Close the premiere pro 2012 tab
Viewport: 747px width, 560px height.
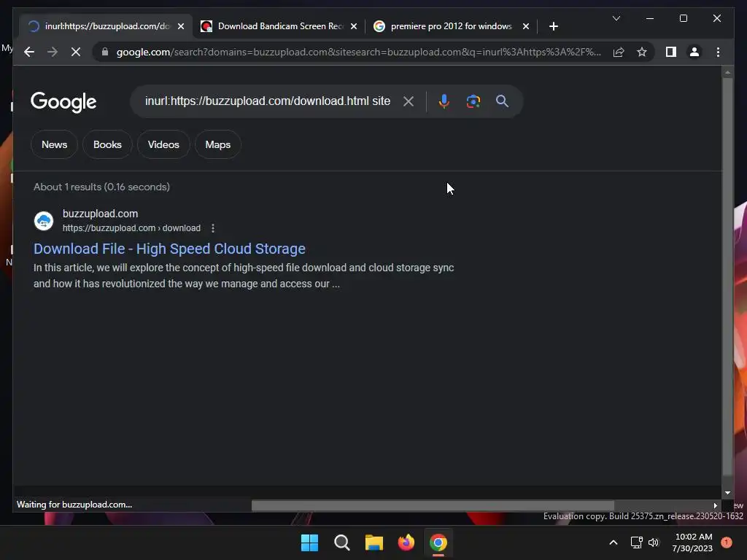point(525,26)
